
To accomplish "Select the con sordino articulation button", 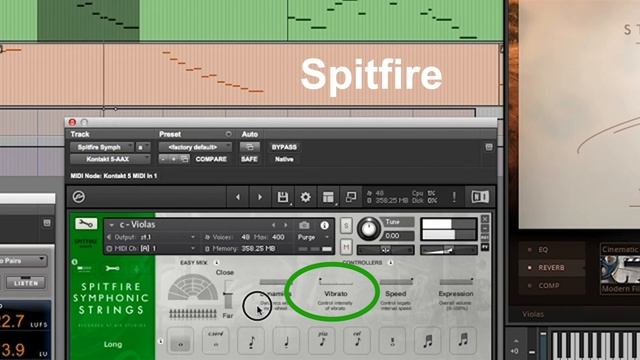I will tap(216, 341).
